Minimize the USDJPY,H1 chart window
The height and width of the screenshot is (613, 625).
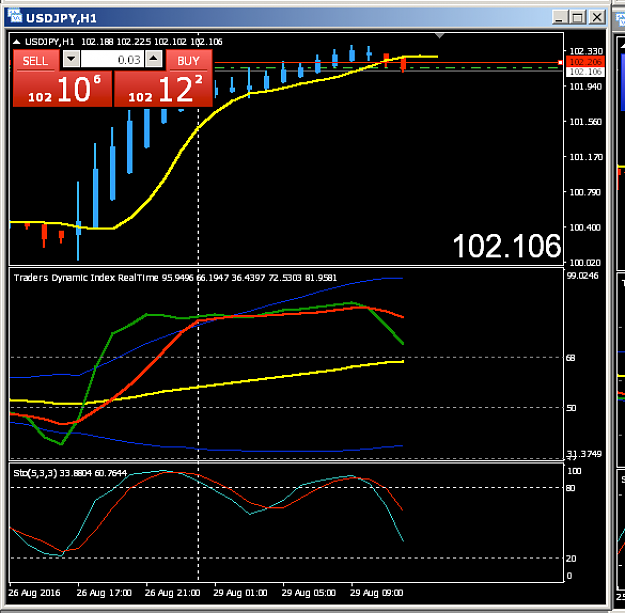[x=560, y=18]
